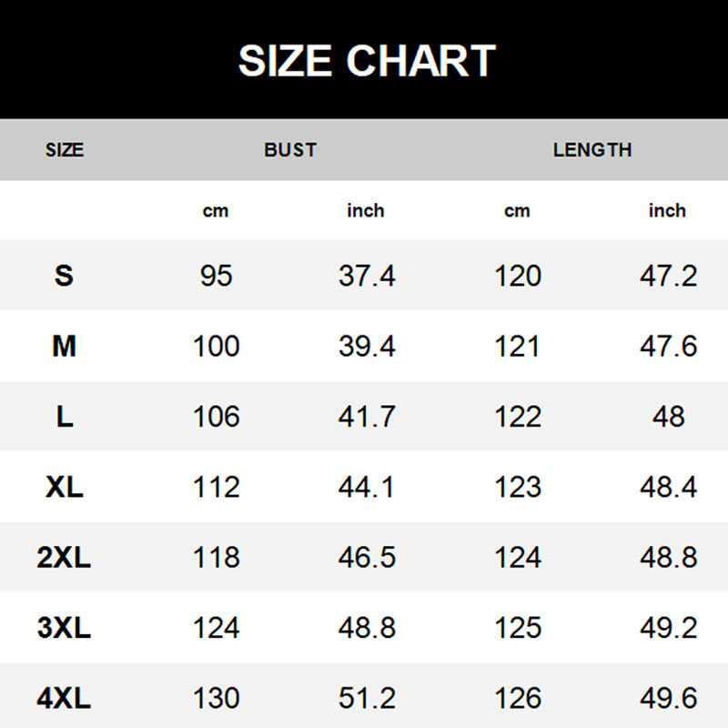Select length inch value 49.2

coord(668,628)
